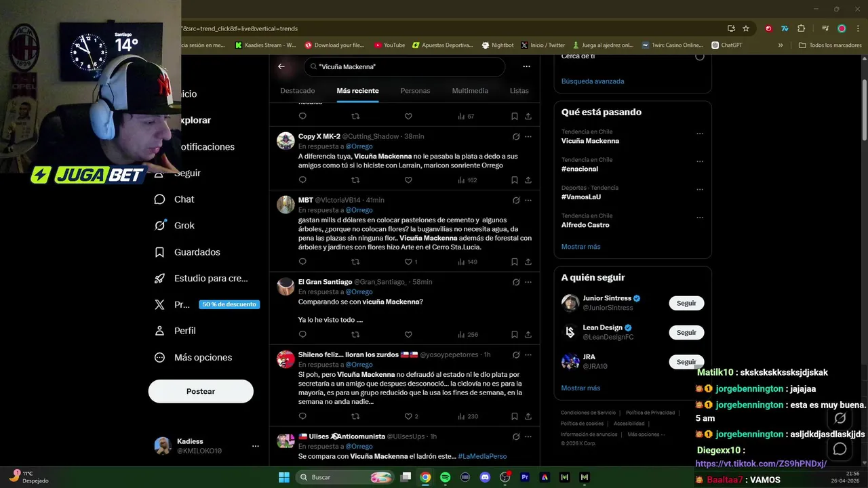The height and width of the screenshot is (488, 868).
Task: Follow Junior Sintress
Action: point(686,303)
